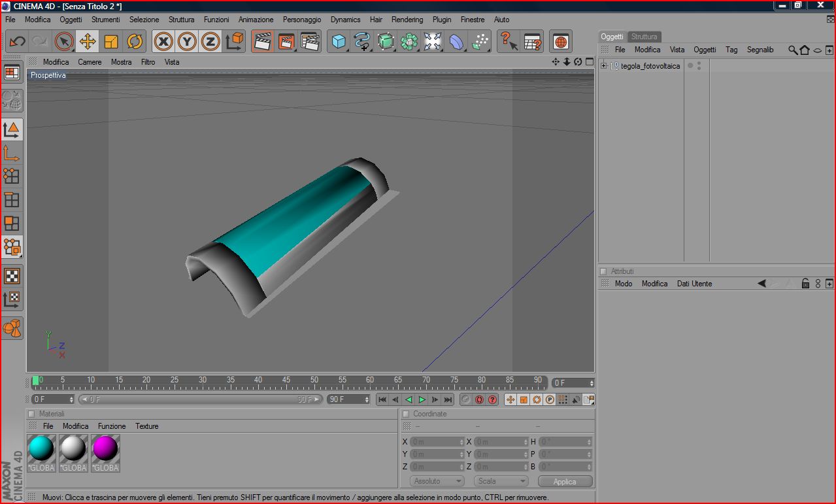Viewport: 836px width, 504px height.
Task: Expand the tegola_fotovoltaica object tree
Action: pyautogui.click(x=604, y=66)
